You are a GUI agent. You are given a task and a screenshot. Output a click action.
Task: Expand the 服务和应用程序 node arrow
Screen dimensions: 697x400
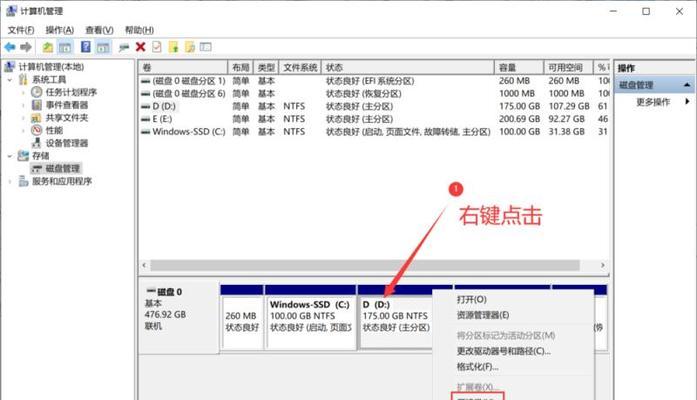(10, 181)
